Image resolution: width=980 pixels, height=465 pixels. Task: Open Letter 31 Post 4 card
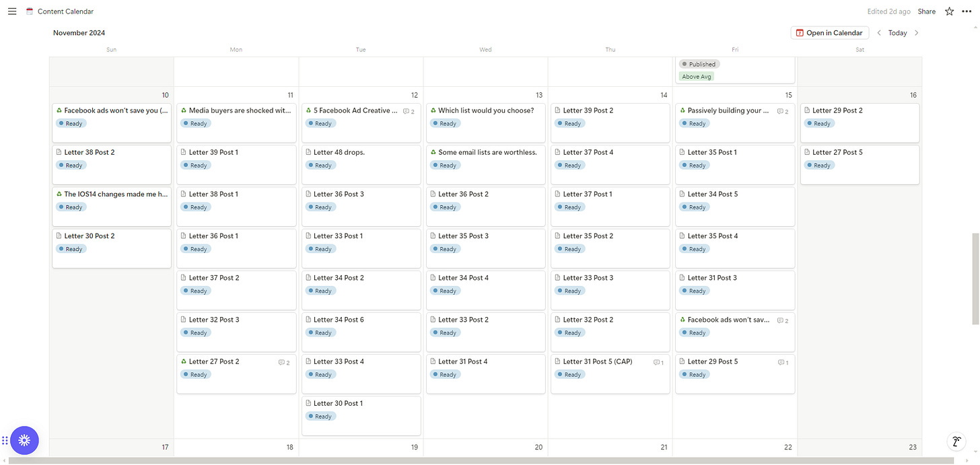pyautogui.click(x=486, y=373)
